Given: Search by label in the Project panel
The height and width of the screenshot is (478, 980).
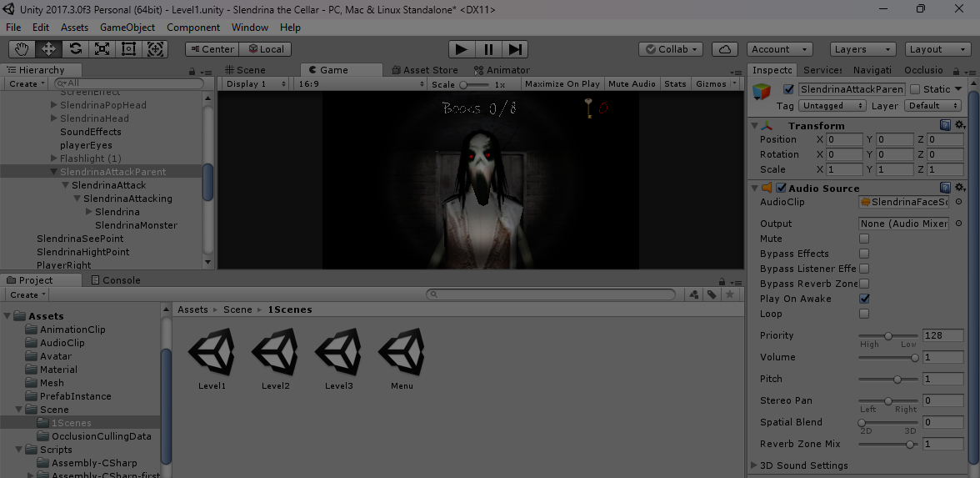Looking at the screenshot, I should click(x=712, y=294).
